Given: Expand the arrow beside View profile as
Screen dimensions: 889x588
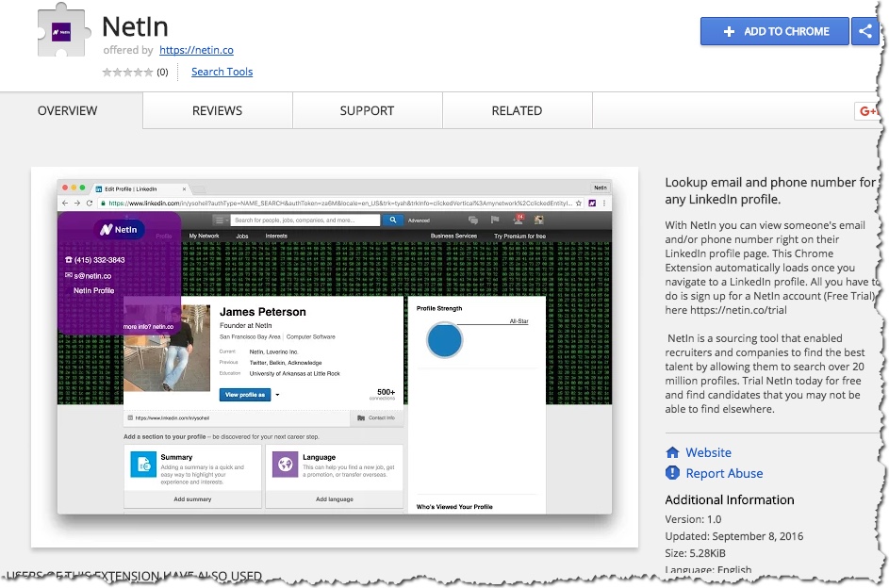Looking at the screenshot, I should [277, 395].
